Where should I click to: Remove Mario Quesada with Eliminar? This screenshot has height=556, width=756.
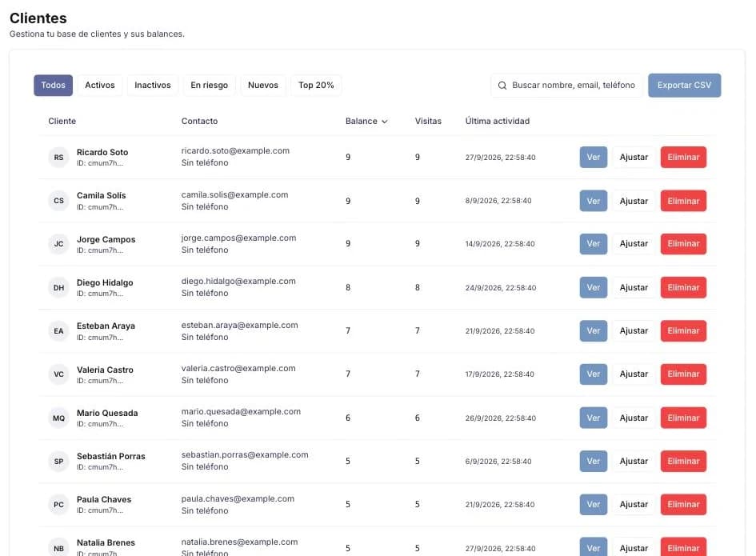pyautogui.click(x=683, y=418)
